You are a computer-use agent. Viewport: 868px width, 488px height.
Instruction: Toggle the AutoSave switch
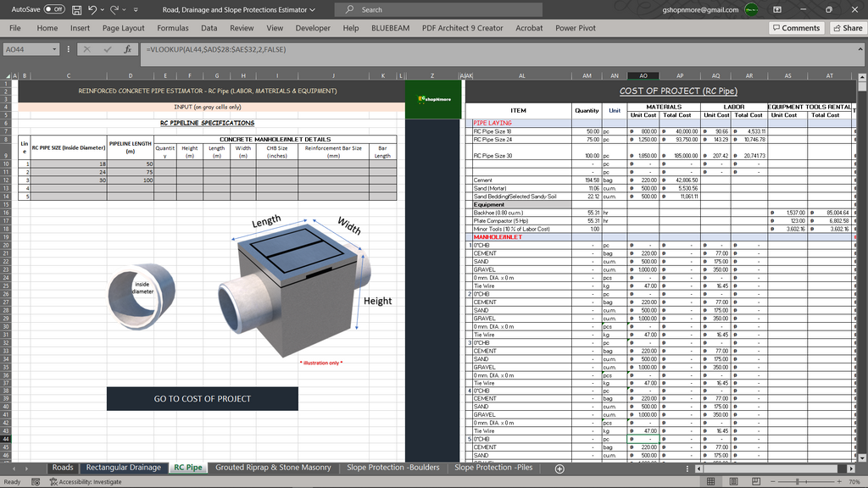click(54, 9)
